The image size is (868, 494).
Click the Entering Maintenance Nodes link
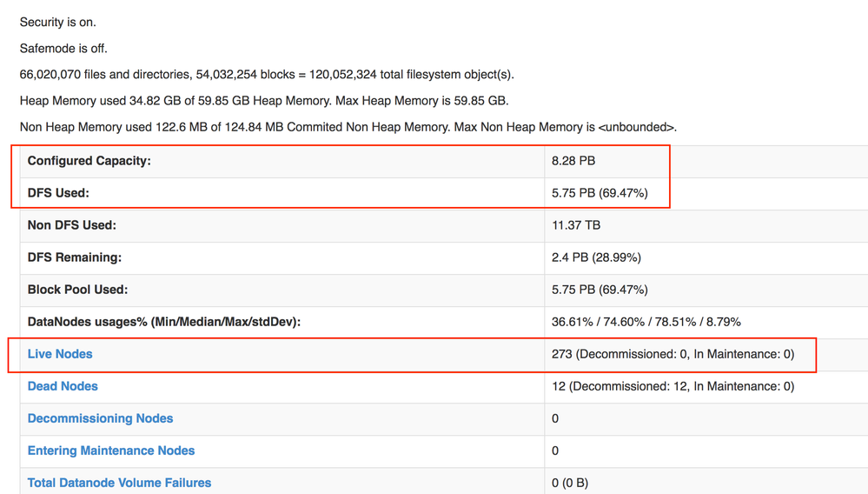click(111, 451)
